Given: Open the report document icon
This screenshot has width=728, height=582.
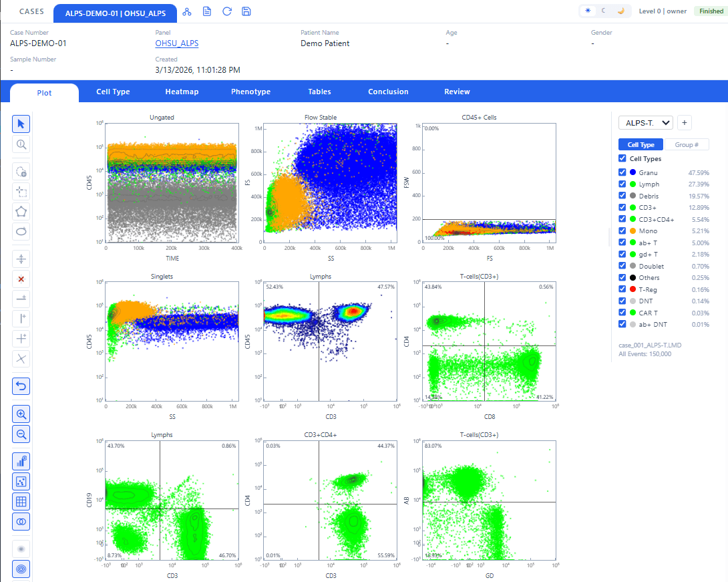Looking at the screenshot, I should pos(207,11).
